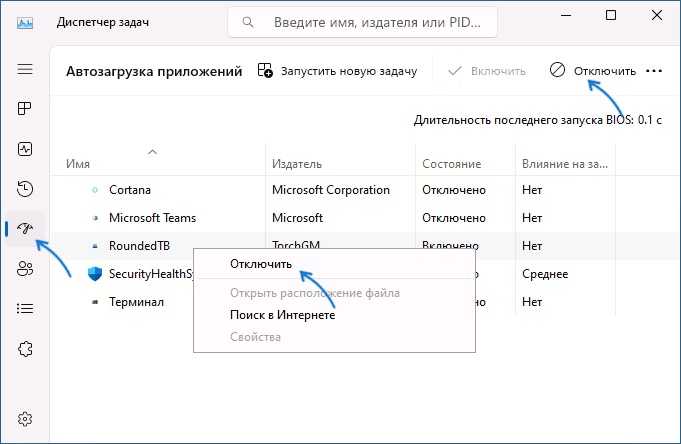The image size is (681, 444).
Task: Open the Services page puzzle icon
Action: click(25, 348)
